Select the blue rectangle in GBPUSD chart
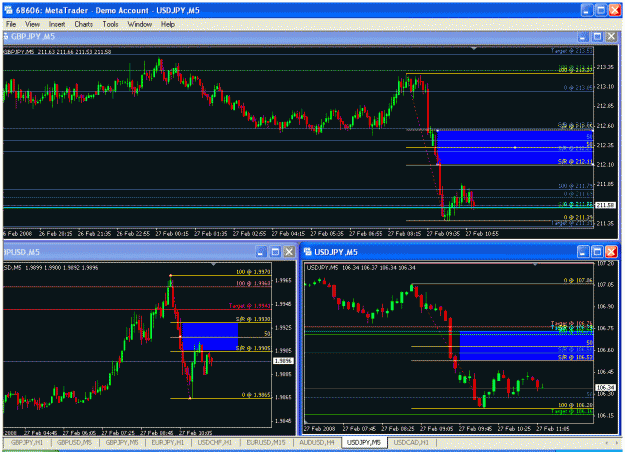Image resolution: width=625 pixels, height=452 pixels. [209, 337]
